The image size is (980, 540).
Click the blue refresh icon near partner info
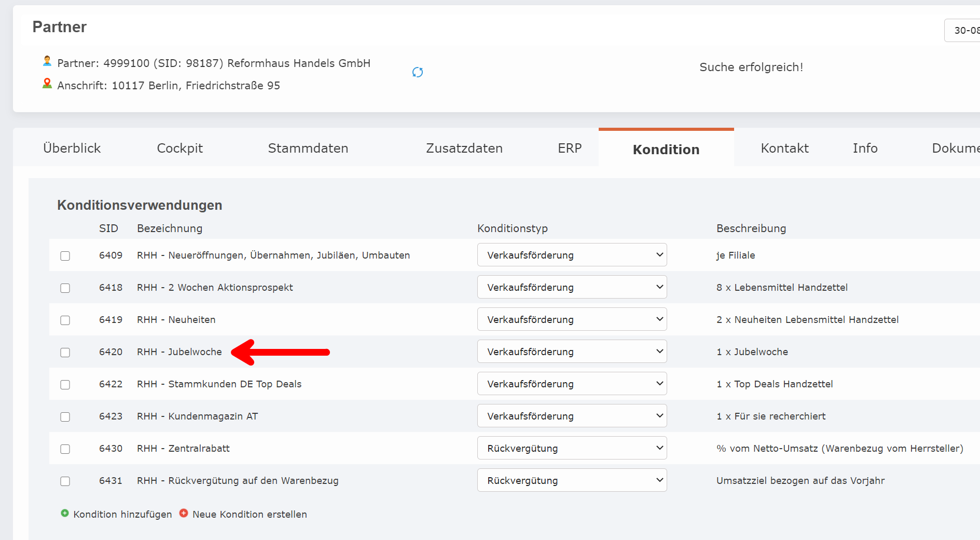pyautogui.click(x=417, y=72)
